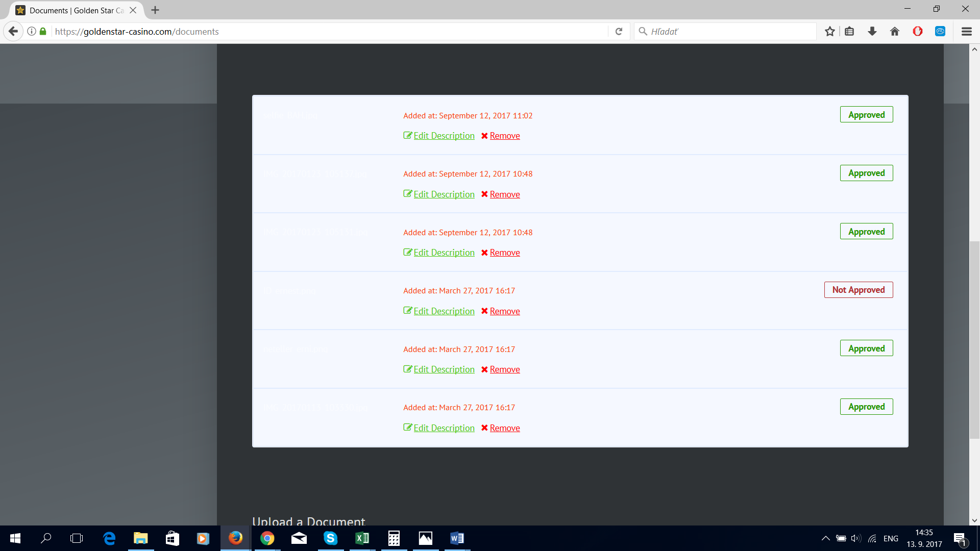
Task: Click the blue extension icon in toolbar
Action: [x=940, y=31]
